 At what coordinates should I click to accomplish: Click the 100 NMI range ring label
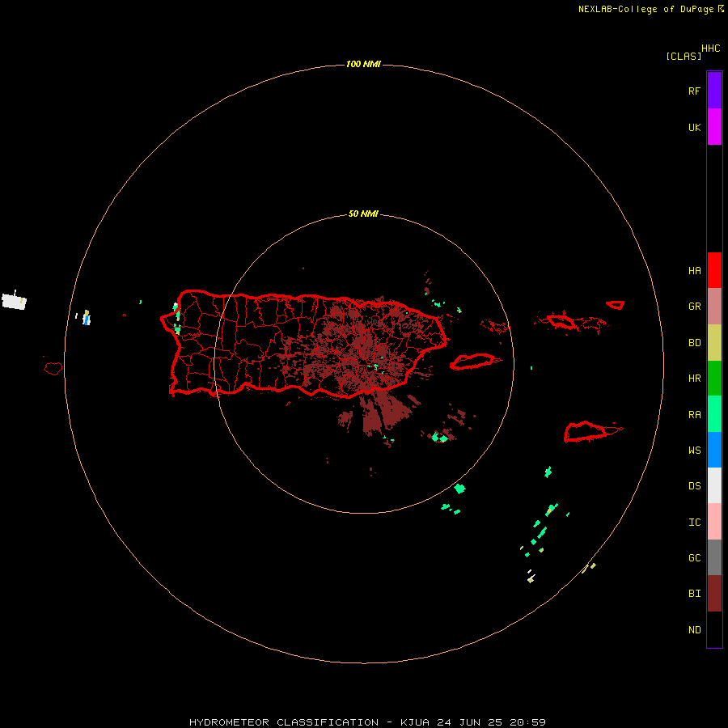pyautogui.click(x=363, y=64)
